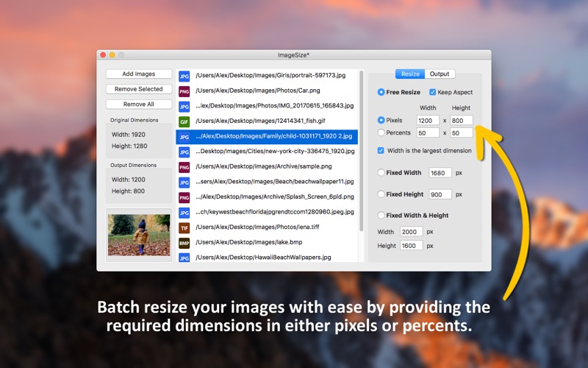Click the JPG icon for portrait-597173.jpg
The height and width of the screenshot is (368, 588).
[184, 76]
